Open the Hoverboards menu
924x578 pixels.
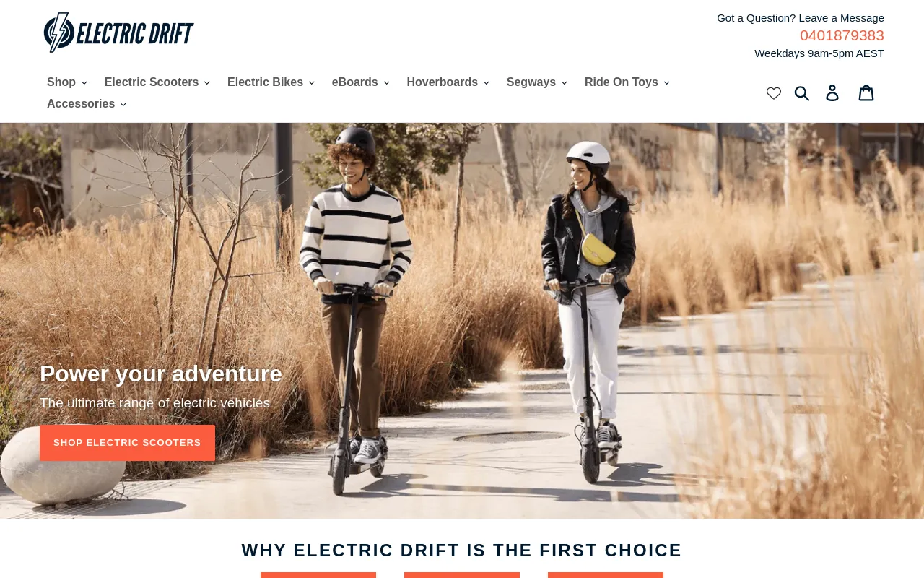448,82
